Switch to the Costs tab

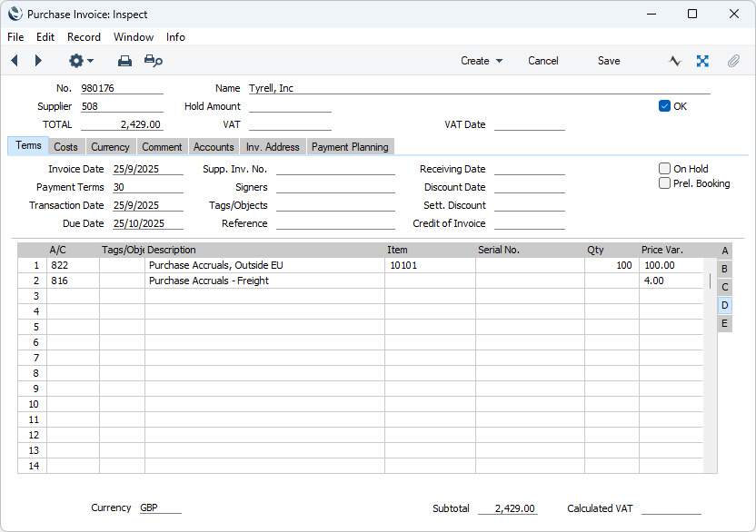[x=65, y=147]
